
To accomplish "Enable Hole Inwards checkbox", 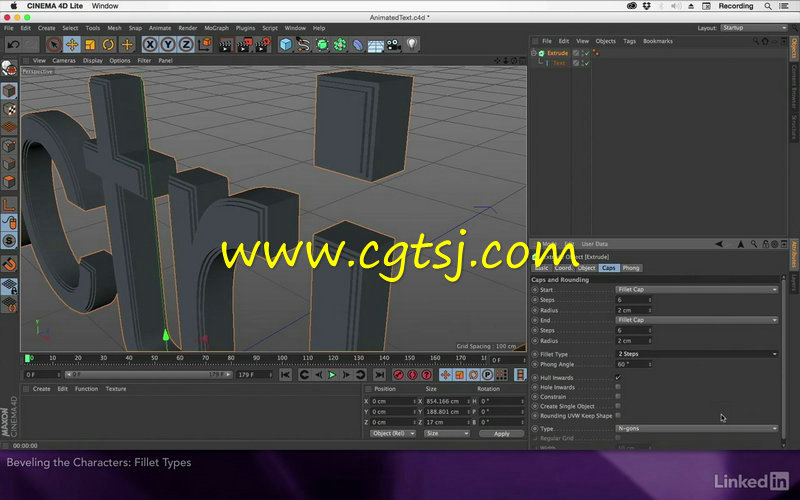I will coord(618,387).
